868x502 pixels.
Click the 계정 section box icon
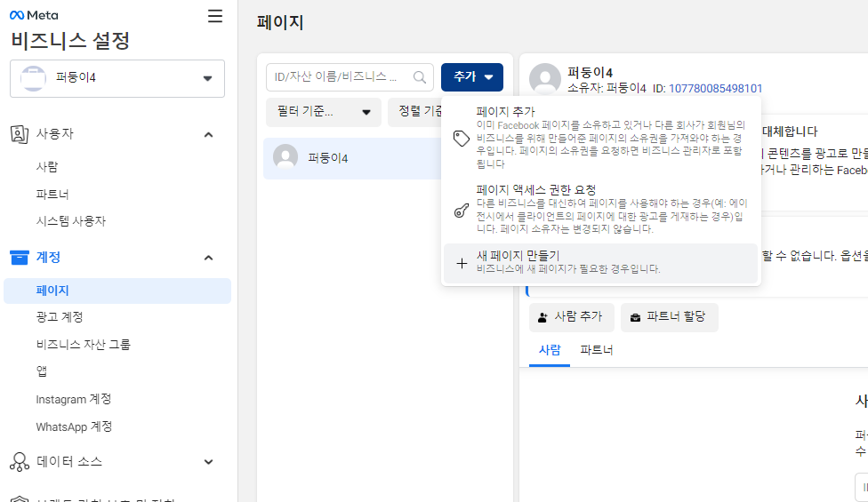click(20, 258)
